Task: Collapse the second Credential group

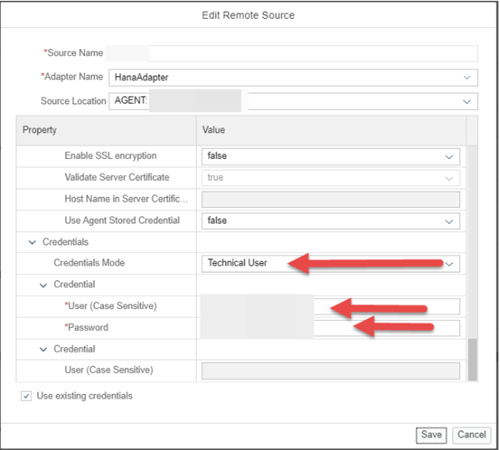Action: (x=43, y=350)
